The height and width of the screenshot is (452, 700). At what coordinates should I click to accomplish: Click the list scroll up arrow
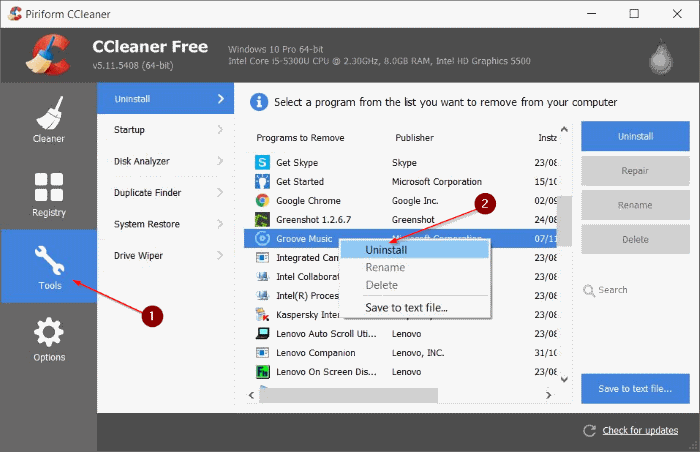click(564, 130)
